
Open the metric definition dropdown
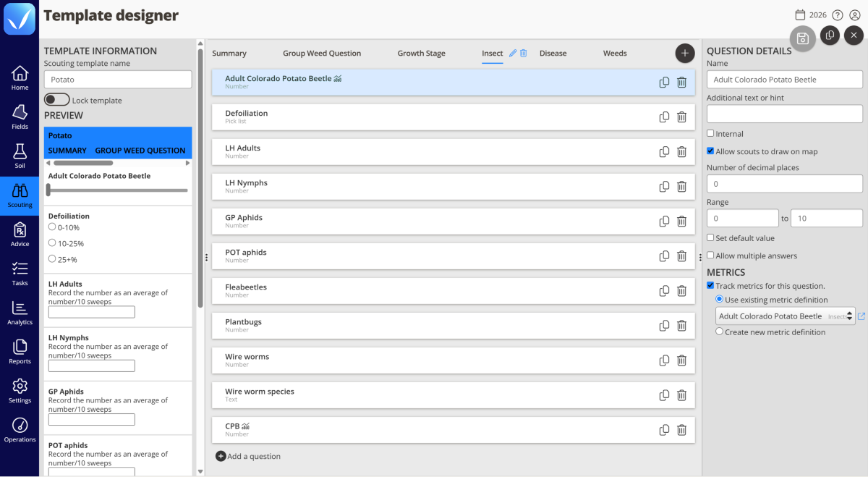tap(785, 316)
